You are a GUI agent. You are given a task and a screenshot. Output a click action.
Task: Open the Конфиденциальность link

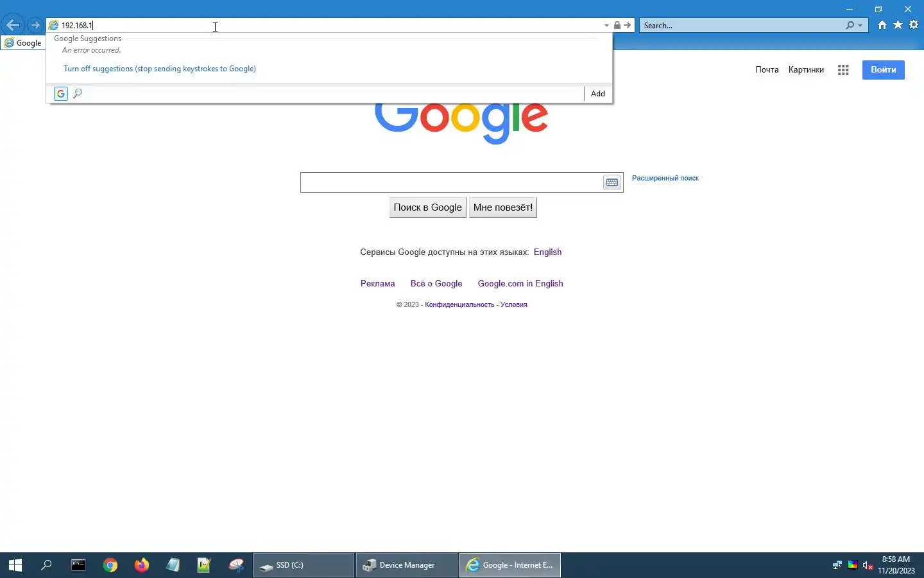(x=459, y=304)
